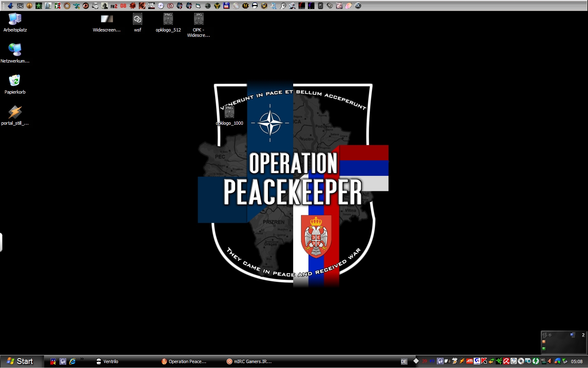Open Internet Explorer from Quick Launch
The image size is (588, 368).
[72, 361]
